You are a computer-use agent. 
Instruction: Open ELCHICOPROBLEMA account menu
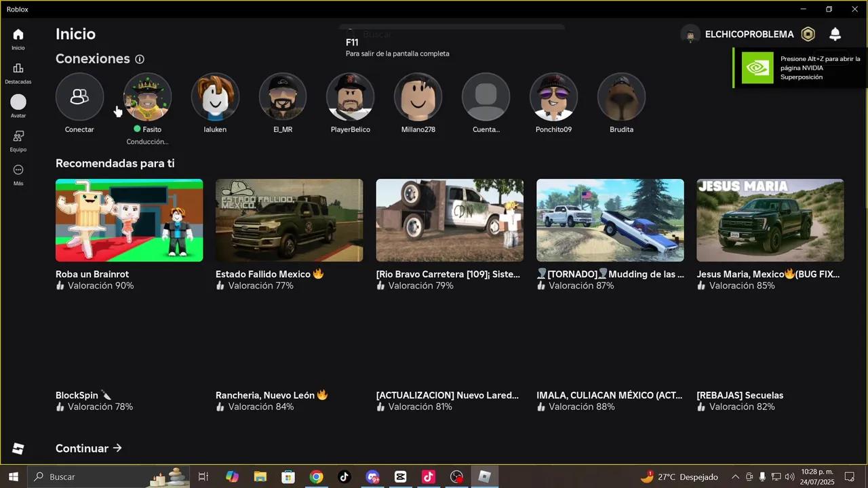[x=749, y=34]
